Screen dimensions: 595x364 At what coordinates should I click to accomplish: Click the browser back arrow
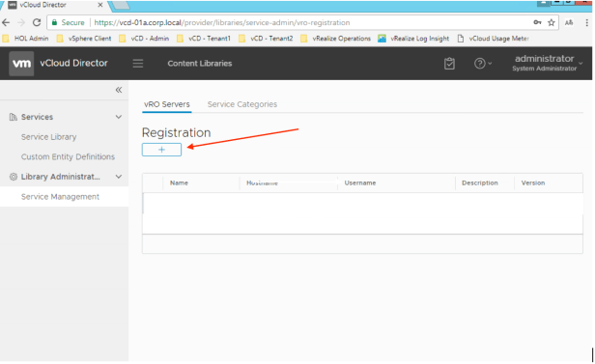click(x=6, y=23)
